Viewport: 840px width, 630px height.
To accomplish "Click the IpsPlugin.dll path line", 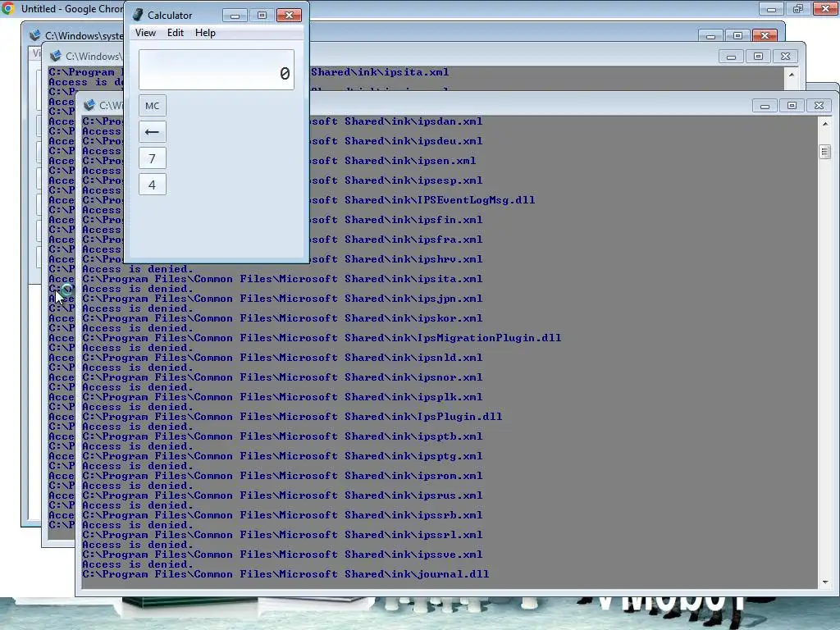I will point(292,417).
